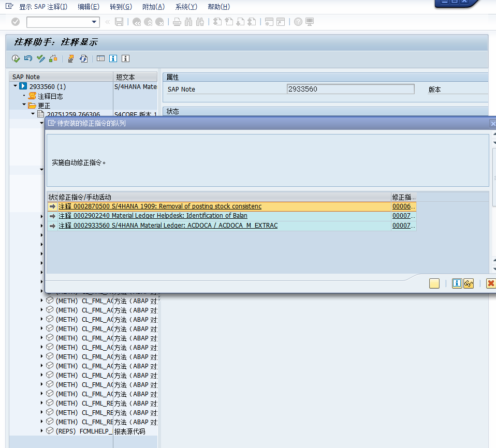Click the Download Note orange arrow icon

pyautogui.click(x=71, y=58)
